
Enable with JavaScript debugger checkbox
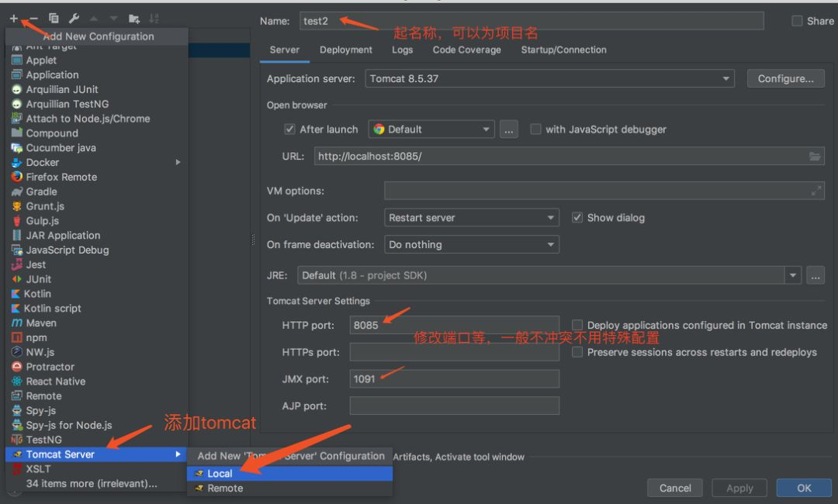pos(535,129)
